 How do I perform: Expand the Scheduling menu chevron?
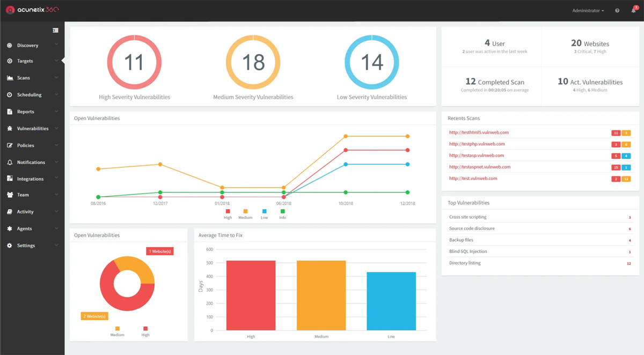coord(56,94)
